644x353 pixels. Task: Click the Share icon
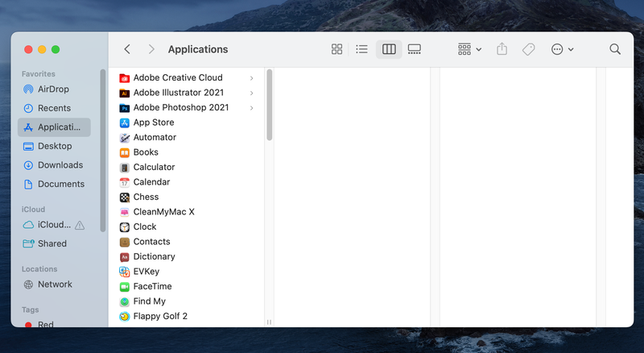[502, 49]
